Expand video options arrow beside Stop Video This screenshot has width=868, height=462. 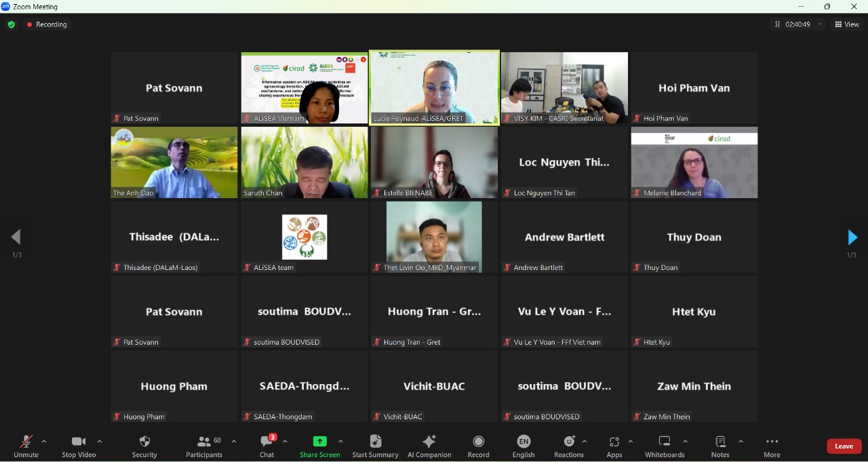pyautogui.click(x=100, y=442)
